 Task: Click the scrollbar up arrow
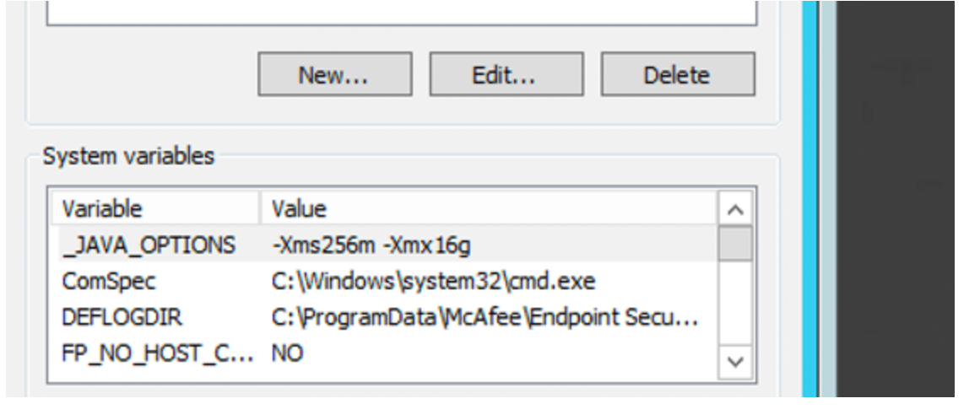736,208
